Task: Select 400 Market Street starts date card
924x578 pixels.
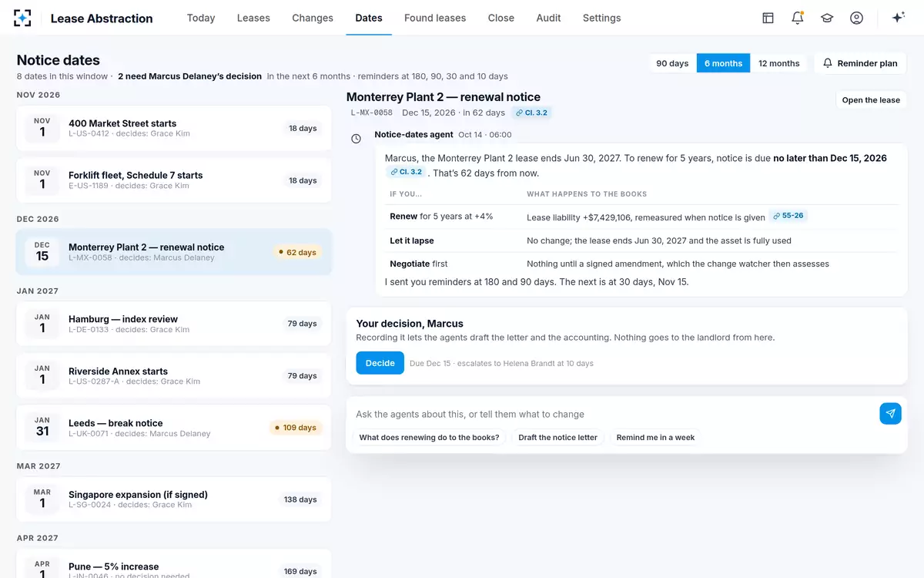Action: [174, 128]
